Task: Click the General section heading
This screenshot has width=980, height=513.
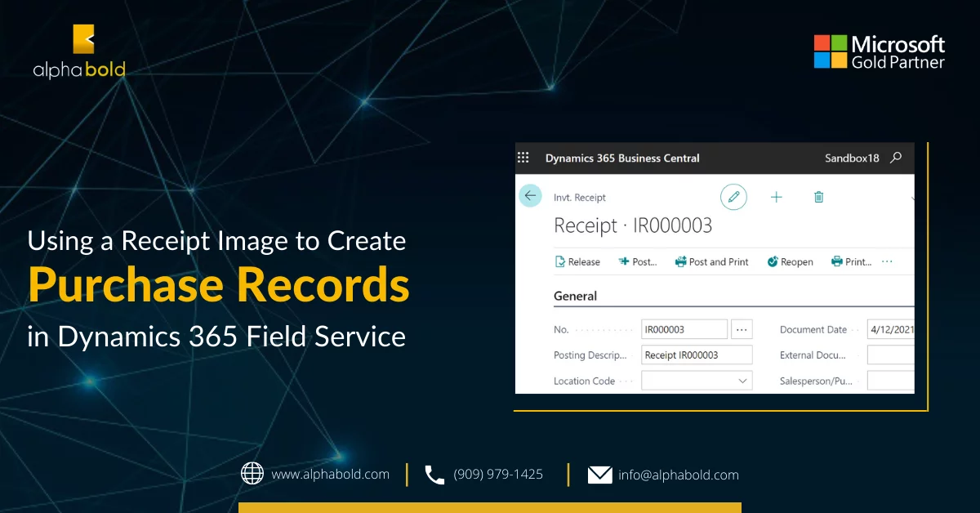Action: point(576,296)
